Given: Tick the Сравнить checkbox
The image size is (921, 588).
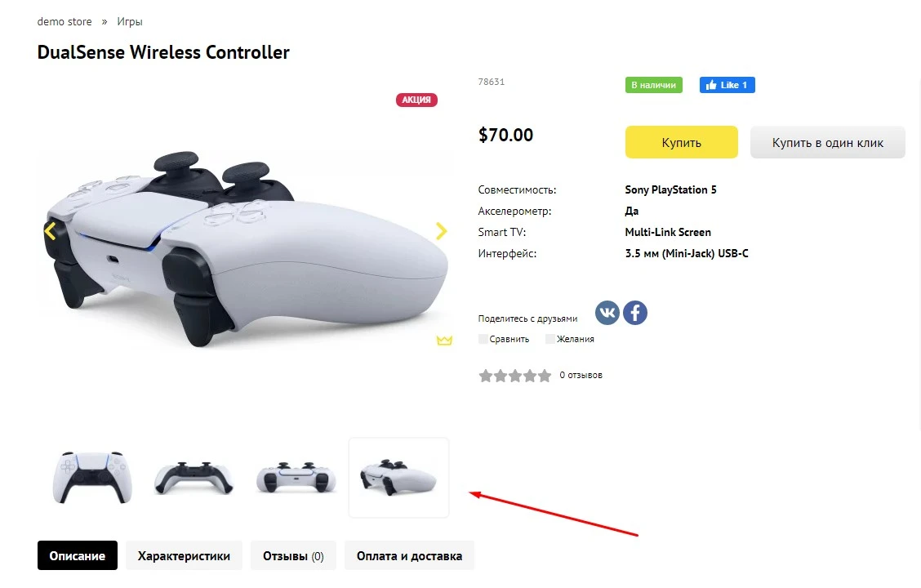Looking at the screenshot, I should click(483, 339).
